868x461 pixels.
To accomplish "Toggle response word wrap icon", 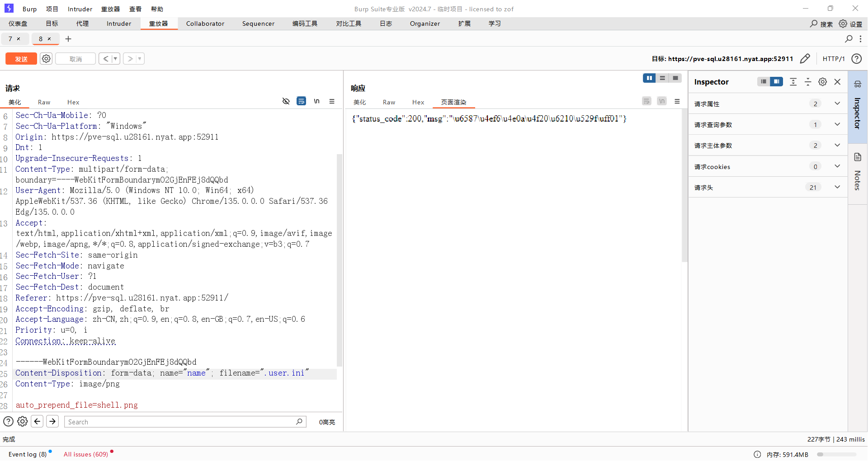I will click(x=646, y=101).
